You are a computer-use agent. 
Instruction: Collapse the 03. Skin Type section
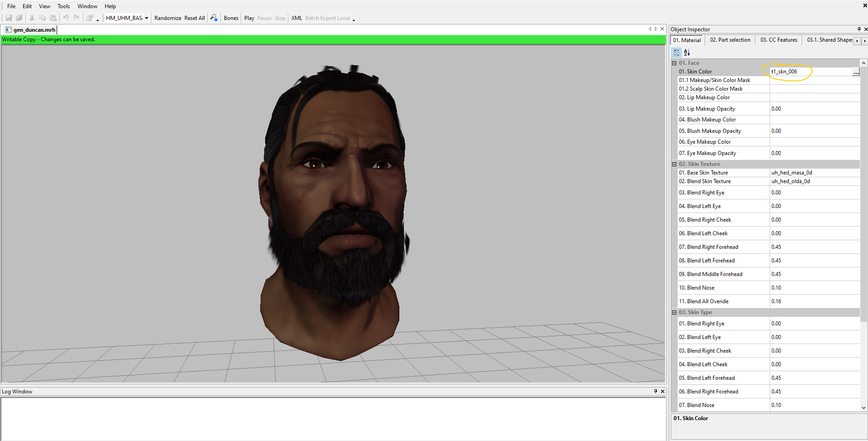coord(674,312)
